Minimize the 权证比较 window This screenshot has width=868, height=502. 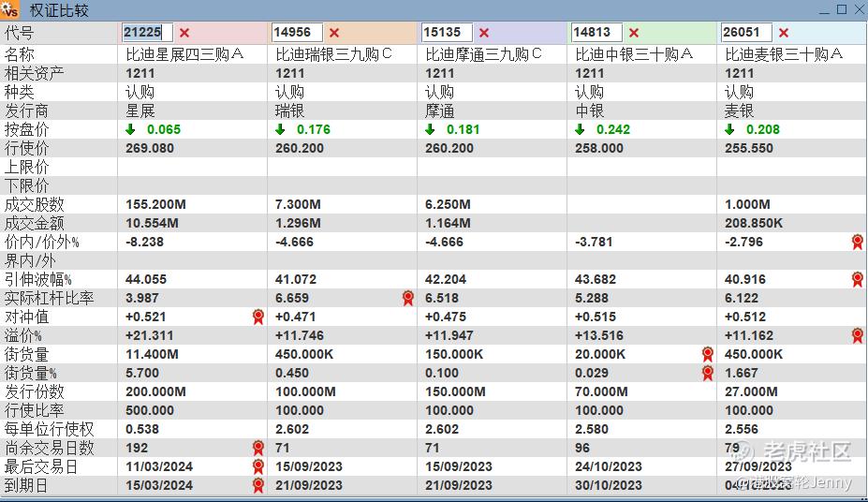tap(824, 10)
